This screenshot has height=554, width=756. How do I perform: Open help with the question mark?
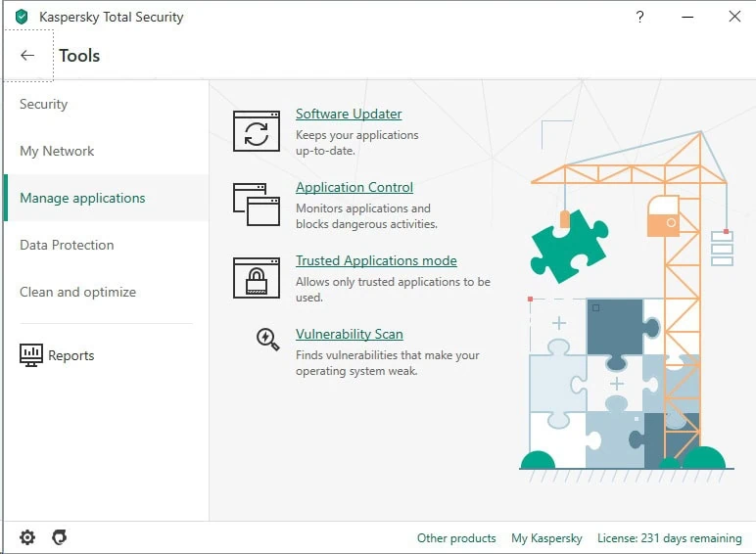(x=639, y=17)
